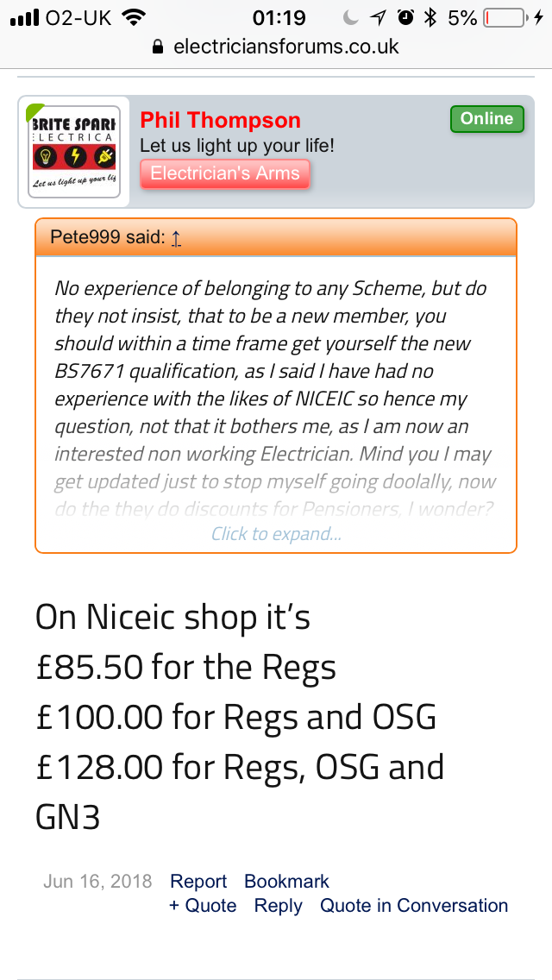Tap the Bluetooth icon in the status bar
The width and height of the screenshot is (552, 980).
430,17
